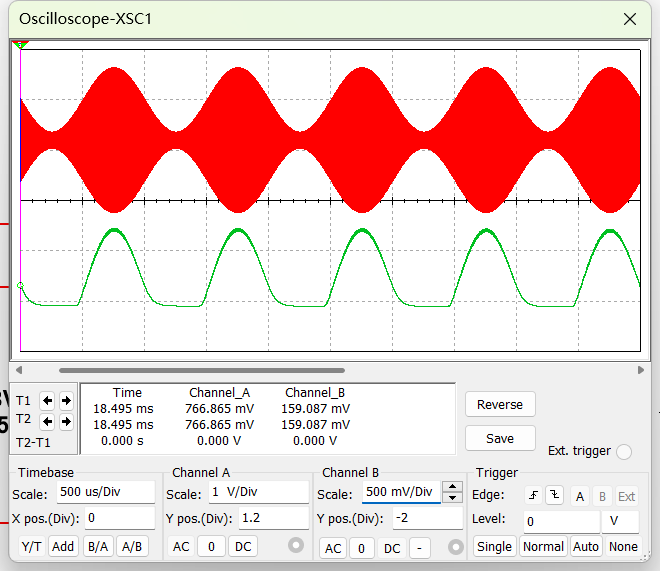Click the Reverse button

[x=500, y=404]
